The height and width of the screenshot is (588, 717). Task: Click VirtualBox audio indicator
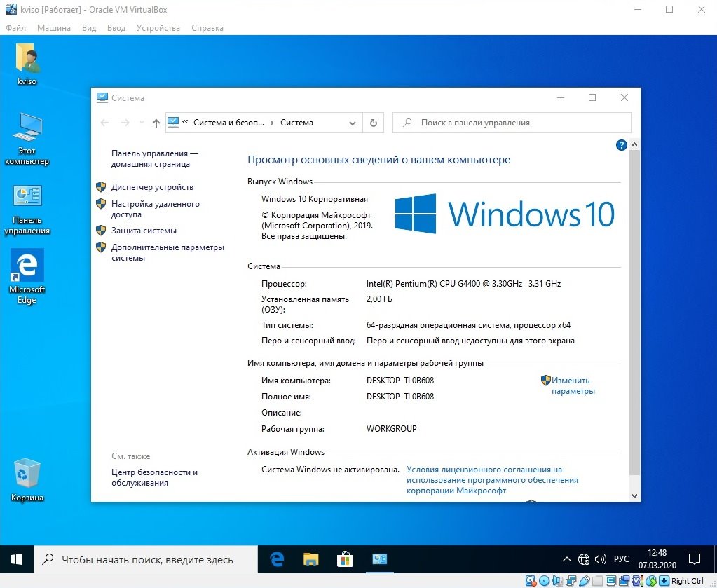point(557,581)
